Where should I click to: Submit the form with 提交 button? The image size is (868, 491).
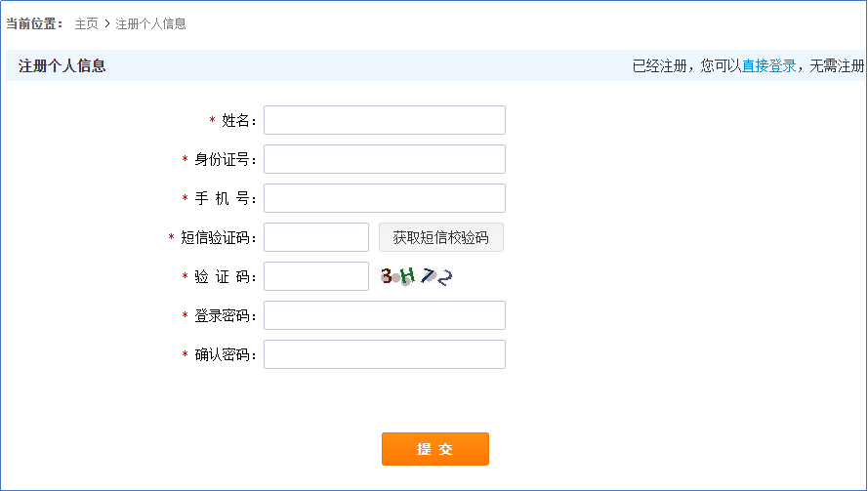pos(434,449)
